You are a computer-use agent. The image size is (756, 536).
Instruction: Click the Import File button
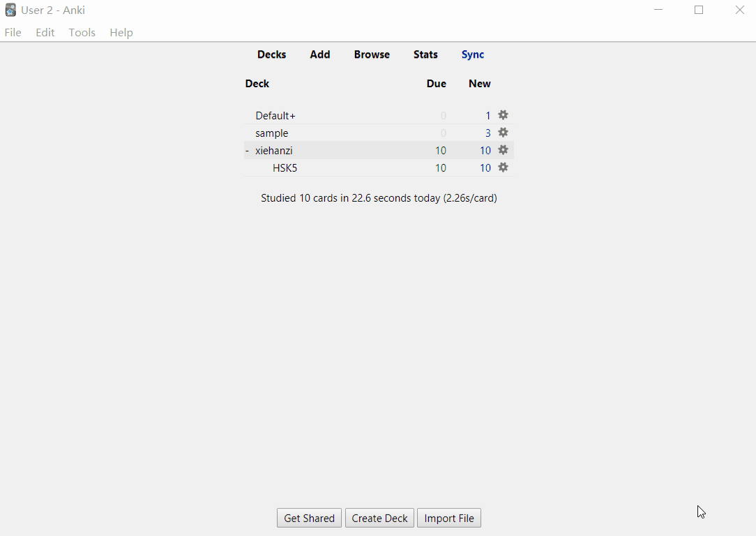449,518
